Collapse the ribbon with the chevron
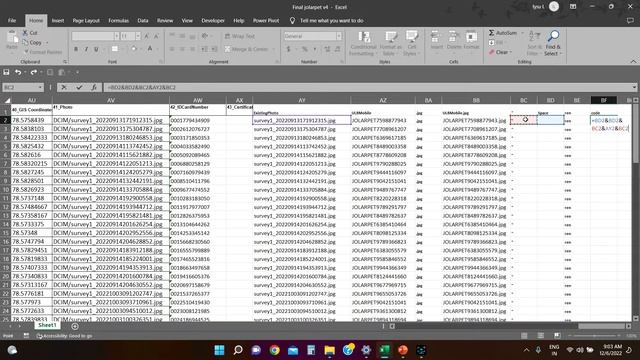 point(633,62)
